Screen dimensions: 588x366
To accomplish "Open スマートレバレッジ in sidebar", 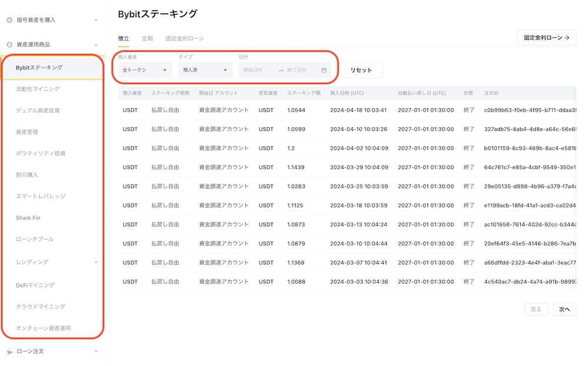I will click(41, 196).
